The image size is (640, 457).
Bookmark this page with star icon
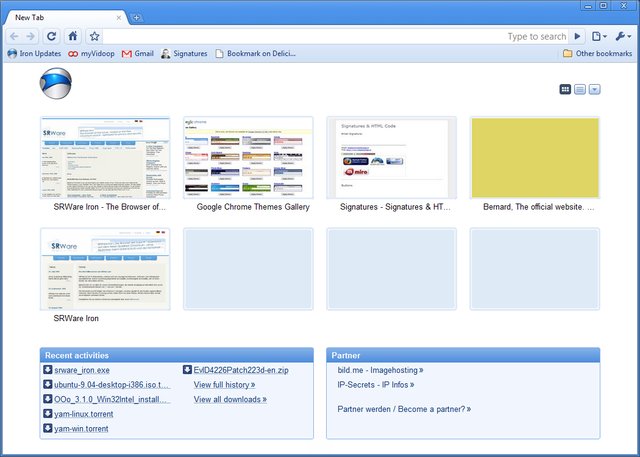point(94,37)
